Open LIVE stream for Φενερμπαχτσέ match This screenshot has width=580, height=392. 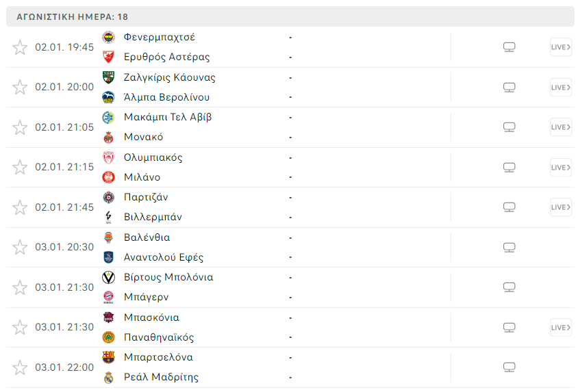(560, 47)
